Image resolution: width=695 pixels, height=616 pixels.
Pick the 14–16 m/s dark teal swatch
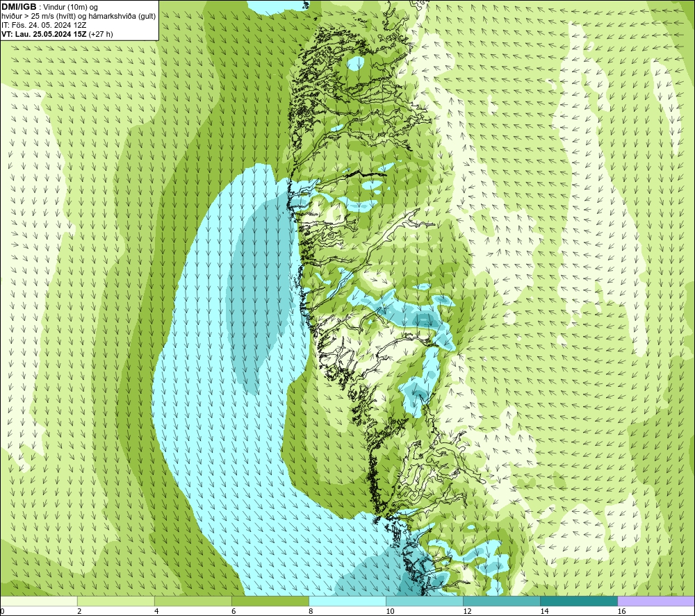[x=578, y=601]
